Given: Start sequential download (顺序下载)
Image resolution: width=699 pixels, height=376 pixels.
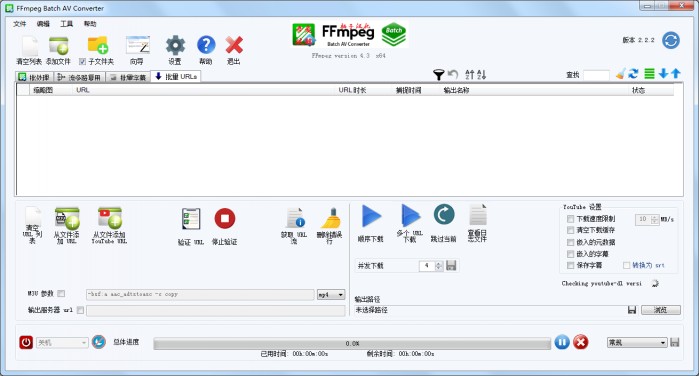Looking at the screenshot, I should [x=371, y=216].
